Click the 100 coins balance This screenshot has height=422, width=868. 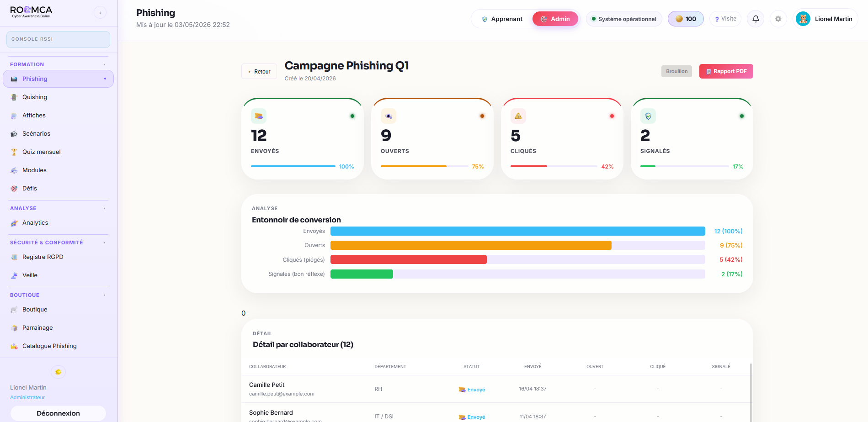[x=686, y=19]
